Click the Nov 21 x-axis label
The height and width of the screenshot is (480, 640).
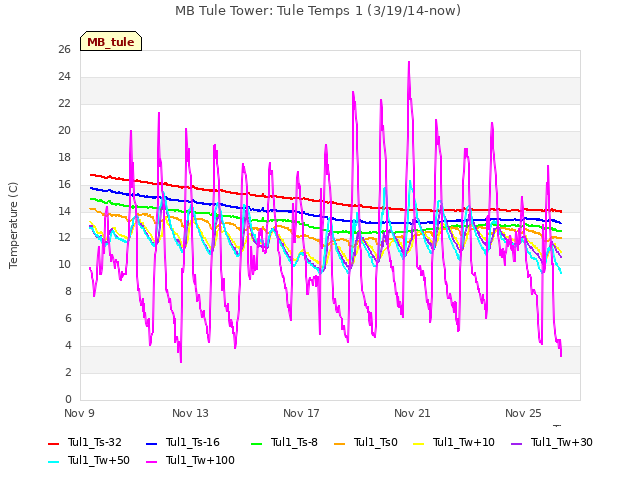[412, 413]
